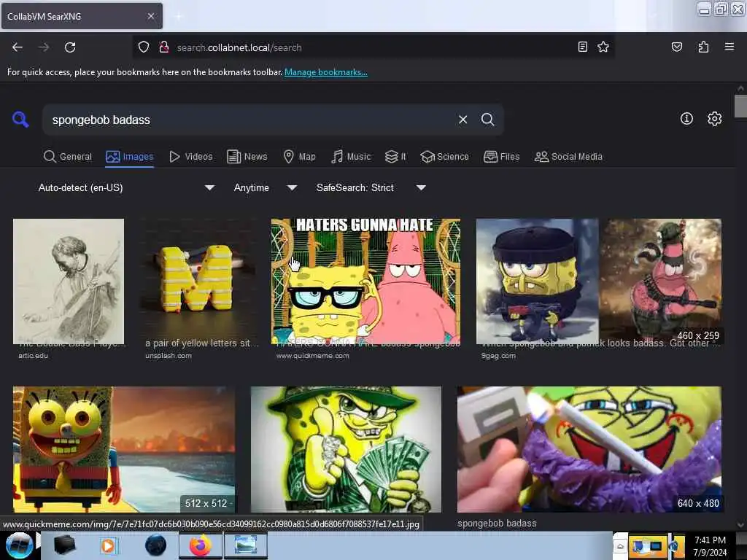The width and height of the screenshot is (747, 560).
Task: Click the browser back arrow
Action: (18, 47)
